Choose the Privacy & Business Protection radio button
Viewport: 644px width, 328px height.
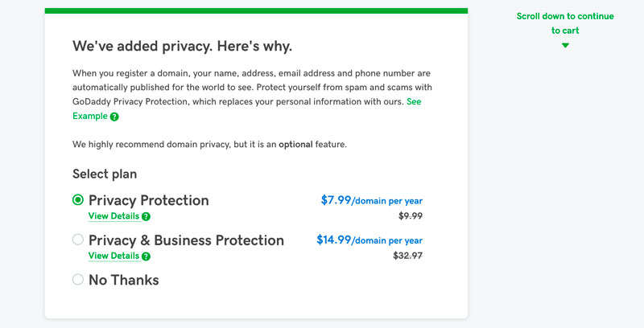click(x=78, y=240)
